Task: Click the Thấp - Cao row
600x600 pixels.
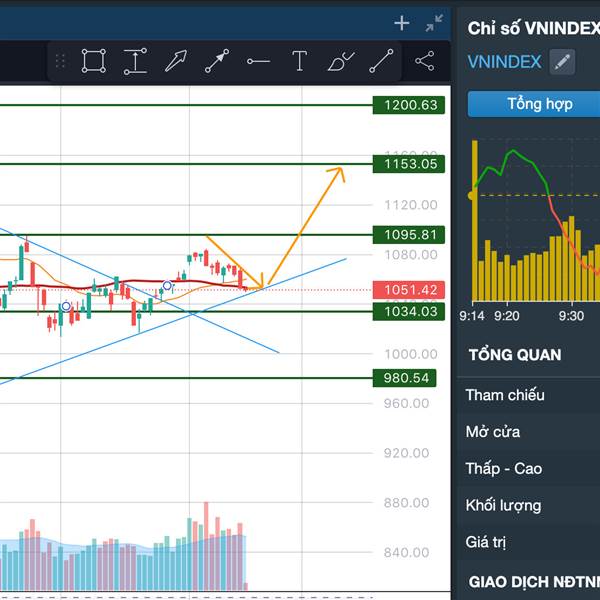Action: [528, 469]
